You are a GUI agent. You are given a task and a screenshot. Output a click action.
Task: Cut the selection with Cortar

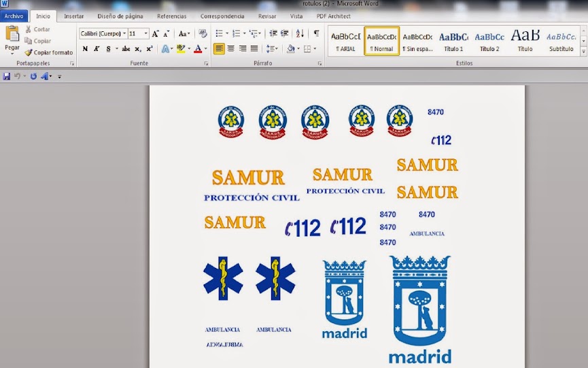[37, 29]
